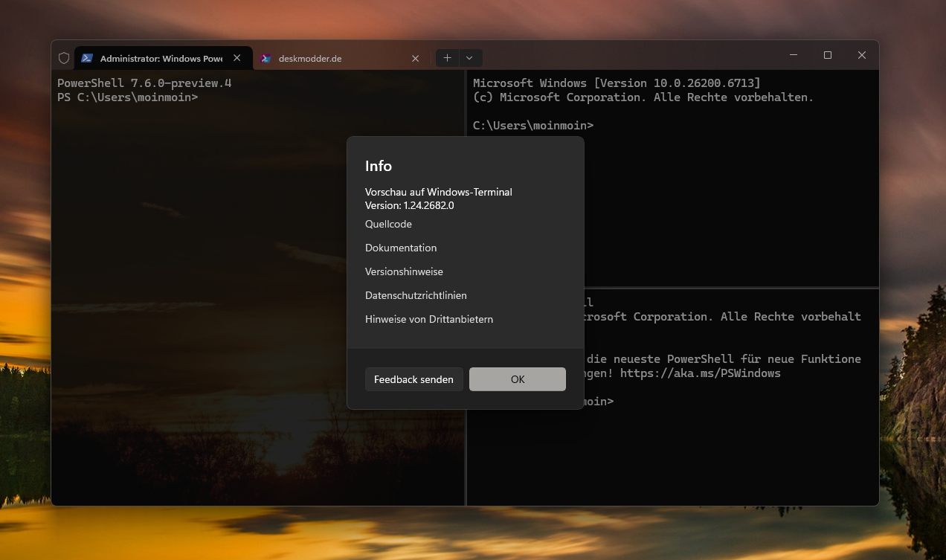
Task: Open the Quellcode link
Action: coord(388,224)
